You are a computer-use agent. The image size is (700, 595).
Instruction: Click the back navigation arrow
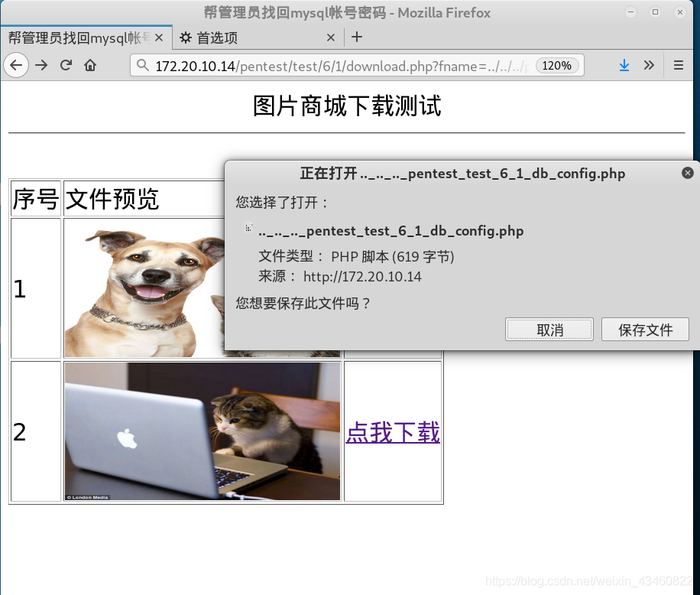16,65
